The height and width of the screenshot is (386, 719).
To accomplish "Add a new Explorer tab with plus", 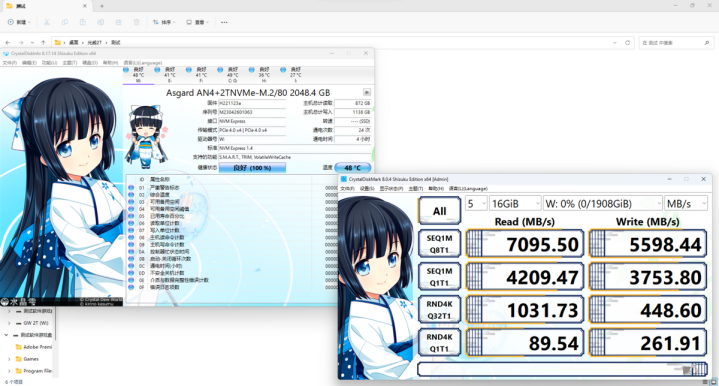I will [102, 6].
